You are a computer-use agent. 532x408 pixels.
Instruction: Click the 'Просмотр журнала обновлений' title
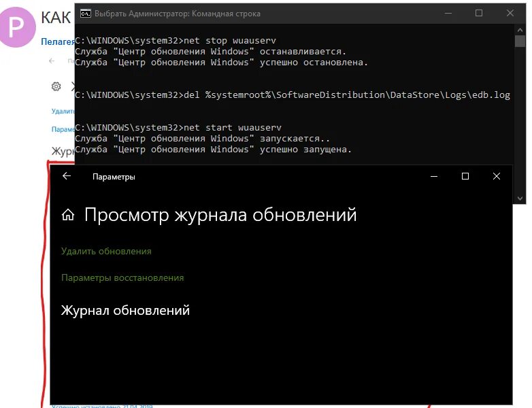220,215
